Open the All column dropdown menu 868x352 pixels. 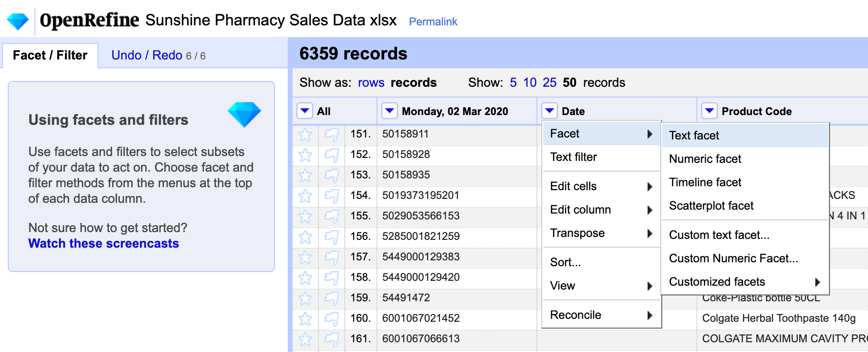[305, 111]
